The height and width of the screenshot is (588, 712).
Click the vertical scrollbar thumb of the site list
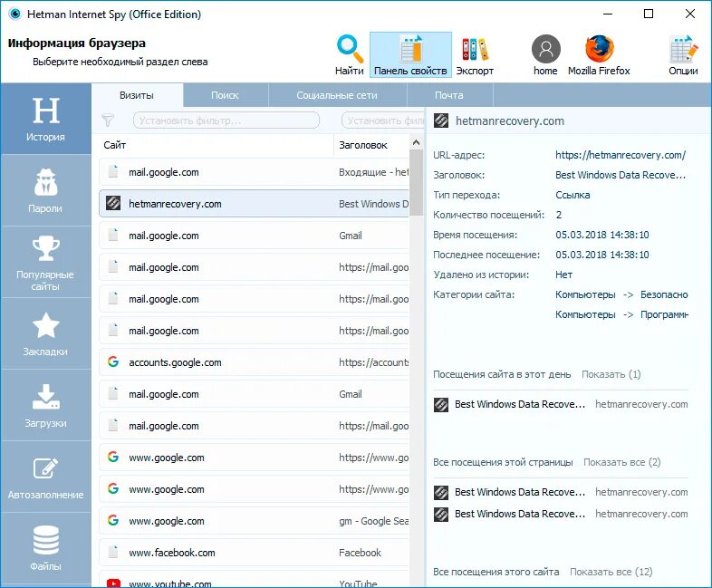416,183
